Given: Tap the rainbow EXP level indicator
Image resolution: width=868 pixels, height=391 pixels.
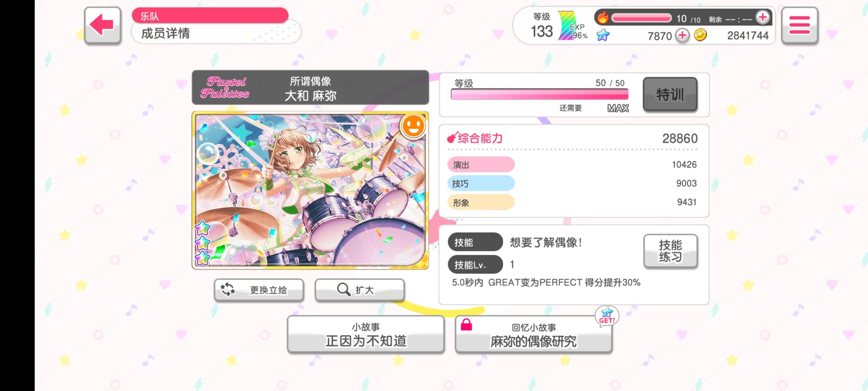Looking at the screenshot, I should (572, 25).
